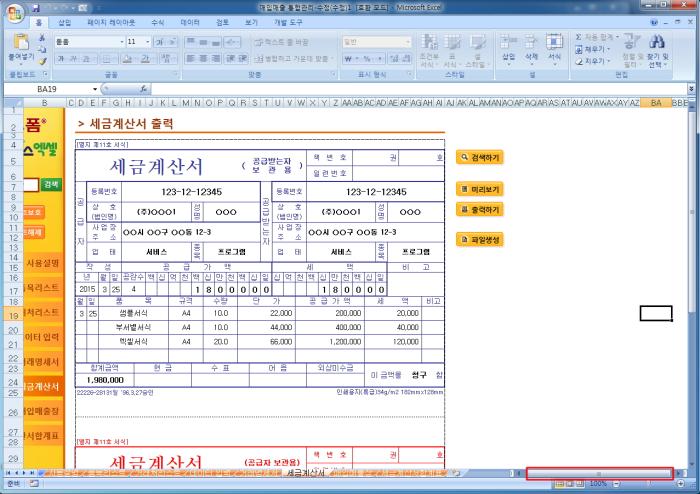Click the Insert cells icon
The width and height of the screenshot is (700, 494).
coord(509,46)
